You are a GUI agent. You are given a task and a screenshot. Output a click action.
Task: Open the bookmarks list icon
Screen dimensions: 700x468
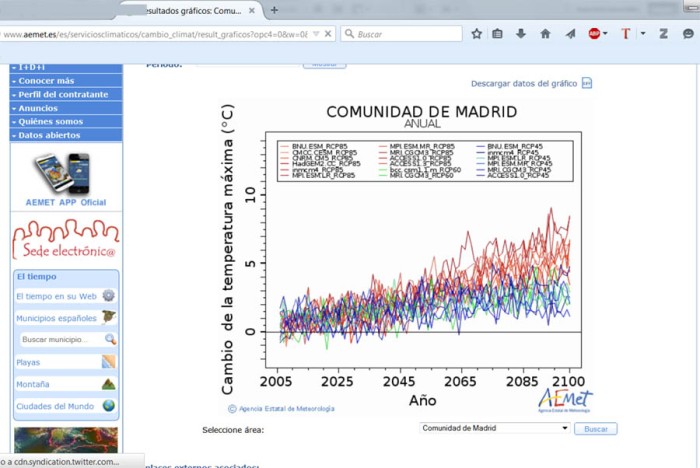[x=498, y=33]
